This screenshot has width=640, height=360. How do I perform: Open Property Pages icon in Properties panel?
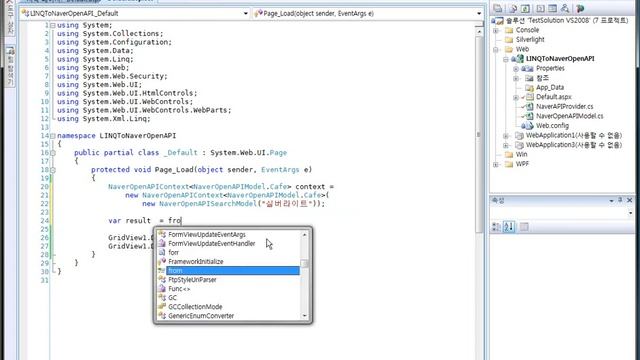[524, 227]
